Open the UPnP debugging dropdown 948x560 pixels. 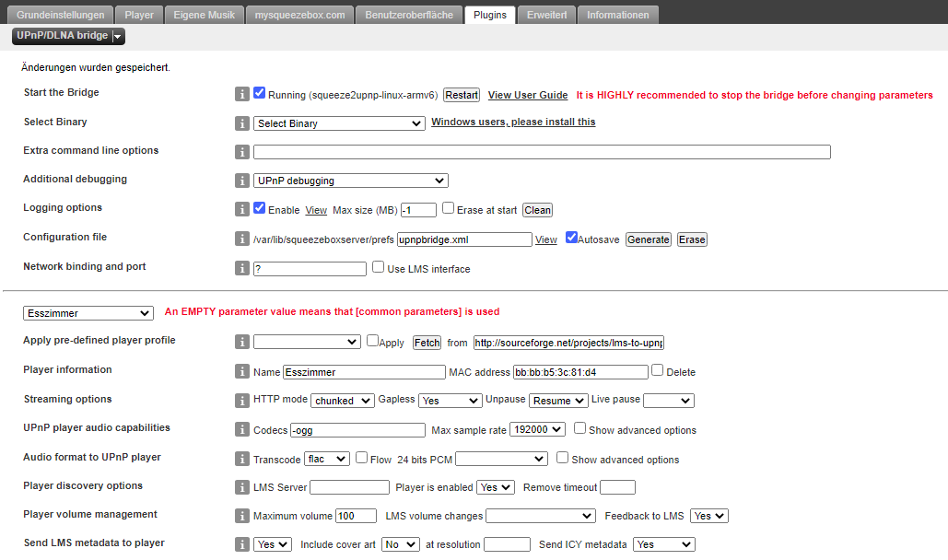(350, 181)
